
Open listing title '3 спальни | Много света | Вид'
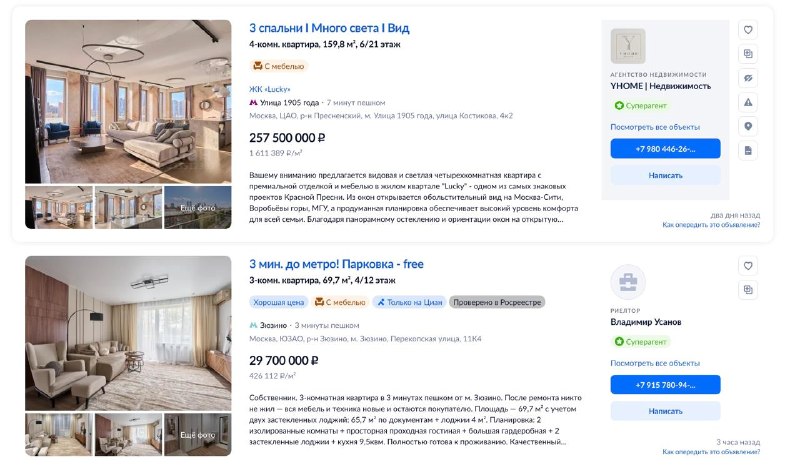click(x=329, y=28)
